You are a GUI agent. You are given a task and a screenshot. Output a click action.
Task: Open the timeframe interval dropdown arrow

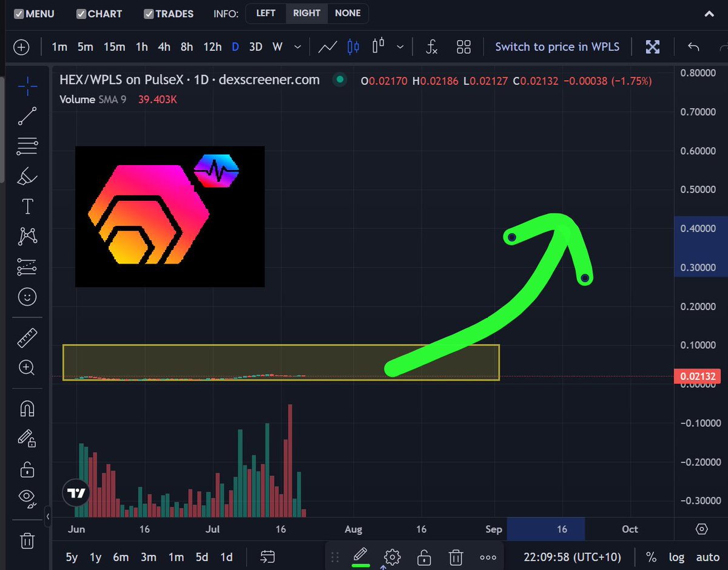297,47
